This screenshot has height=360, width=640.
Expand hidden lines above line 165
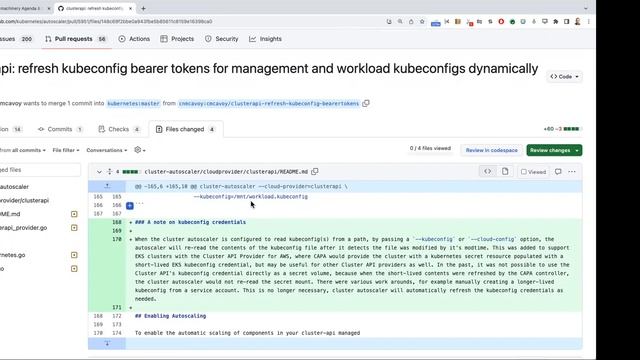click(107, 187)
